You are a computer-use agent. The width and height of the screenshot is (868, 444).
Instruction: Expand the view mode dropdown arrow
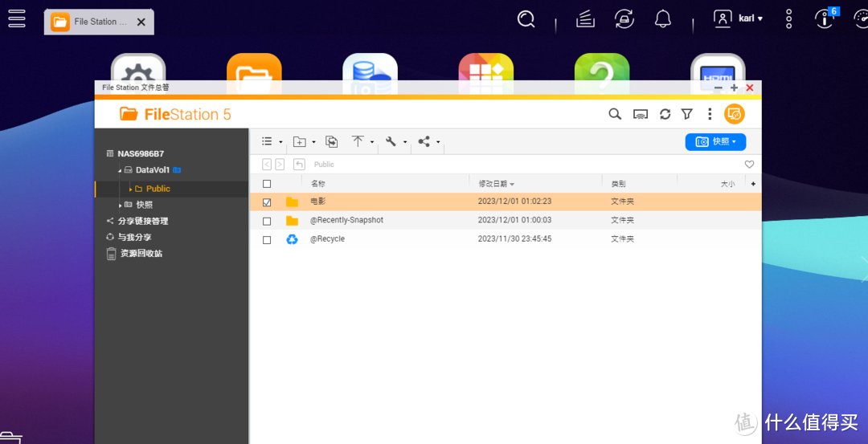pyautogui.click(x=280, y=143)
